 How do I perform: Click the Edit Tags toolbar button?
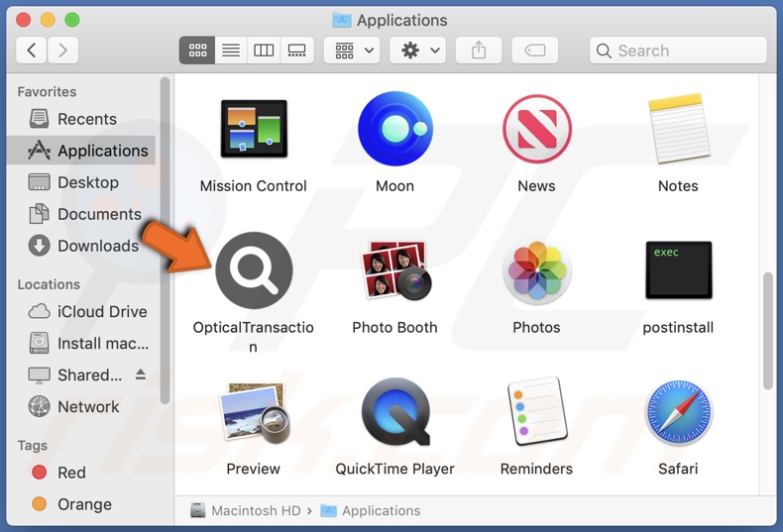[535, 51]
